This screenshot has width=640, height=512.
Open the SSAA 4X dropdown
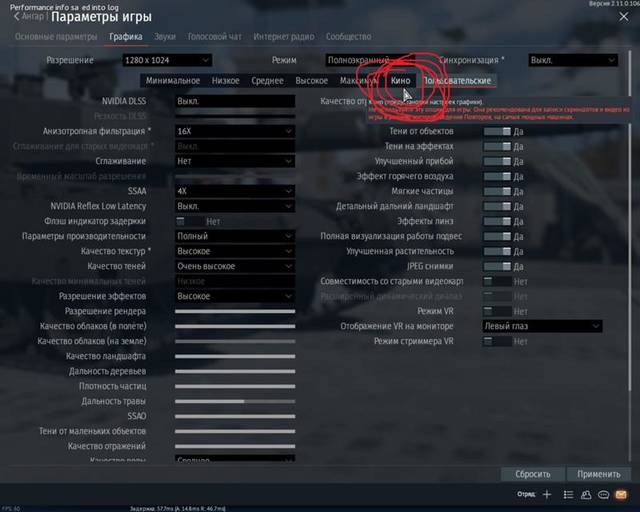point(235,191)
